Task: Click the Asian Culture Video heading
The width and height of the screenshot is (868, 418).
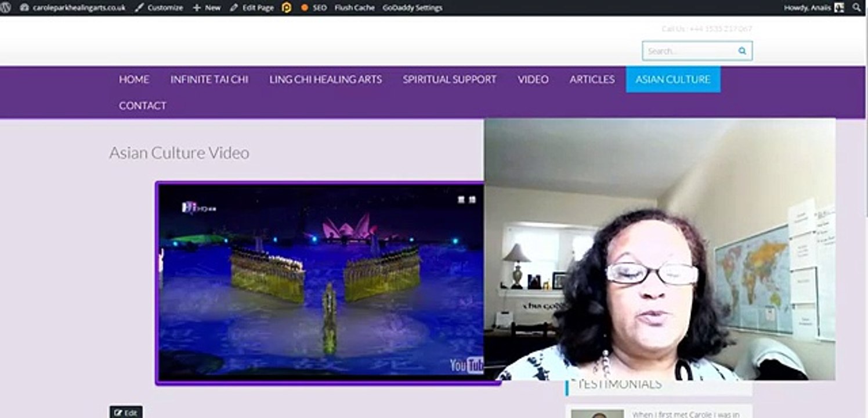Action: point(179,153)
